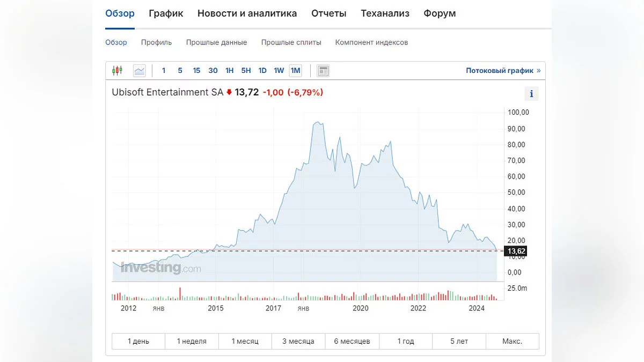
Task: Go to the Теханализ tab
Action: (x=385, y=13)
